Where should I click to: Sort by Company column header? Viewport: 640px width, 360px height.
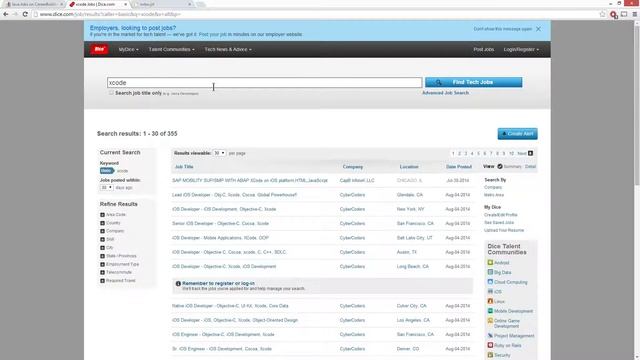[353, 167]
